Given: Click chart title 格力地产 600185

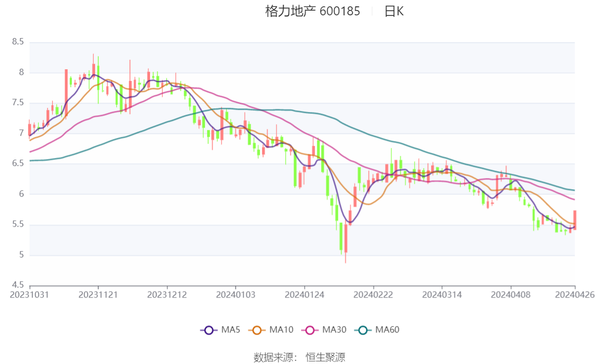Looking at the screenshot, I should click(313, 11).
